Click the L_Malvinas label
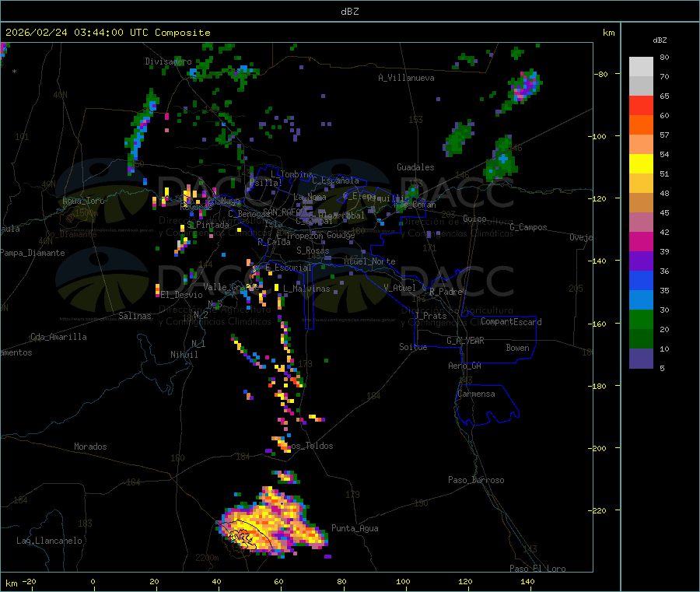This screenshot has width=700, height=592. pyautogui.click(x=306, y=289)
